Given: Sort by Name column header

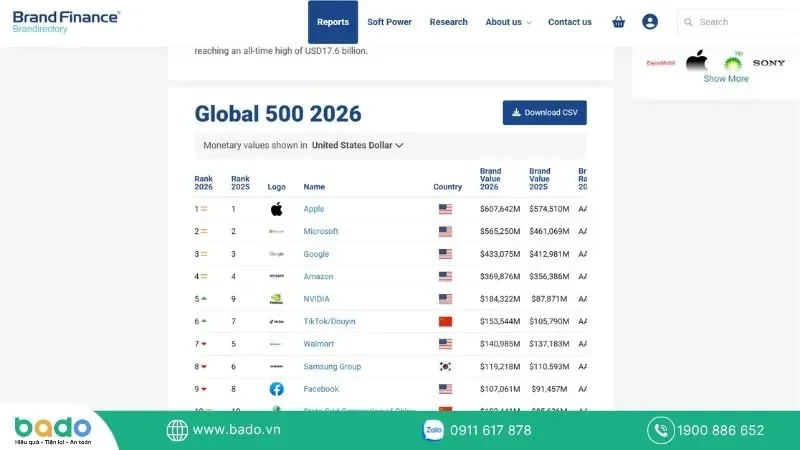Looking at the screenshot, I should [x=314, y=187].
